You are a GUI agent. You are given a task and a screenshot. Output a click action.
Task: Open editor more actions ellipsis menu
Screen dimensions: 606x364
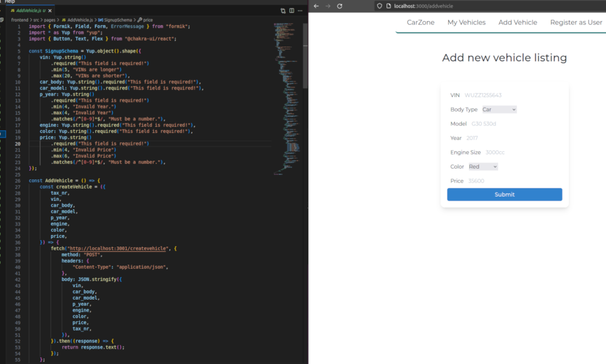(x=300, y=11)
